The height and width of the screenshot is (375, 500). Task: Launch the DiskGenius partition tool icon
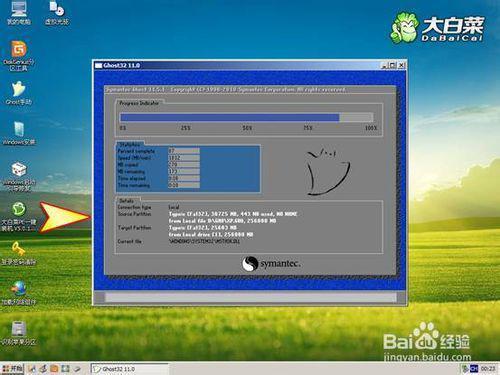(x=19, y=56)
